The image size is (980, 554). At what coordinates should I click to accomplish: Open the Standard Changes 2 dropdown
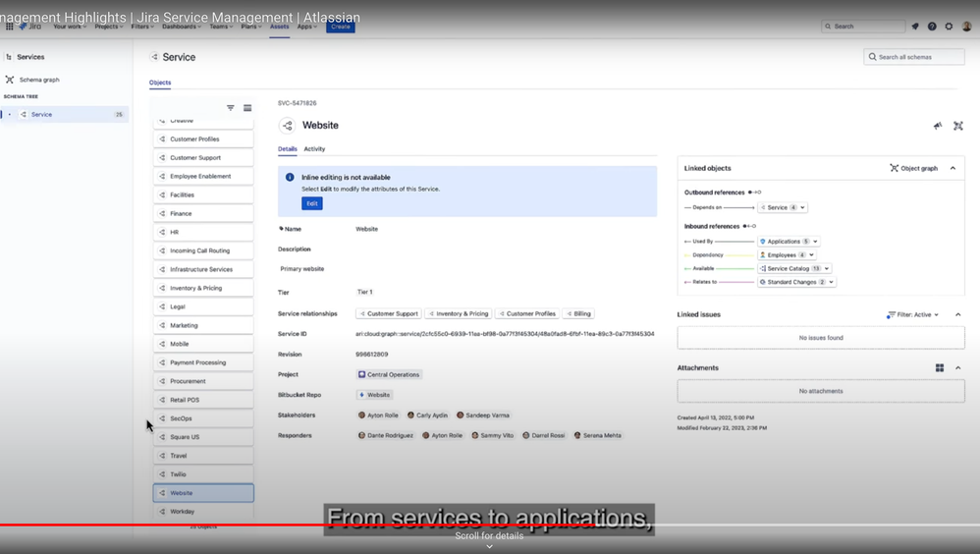click(797, 282)
